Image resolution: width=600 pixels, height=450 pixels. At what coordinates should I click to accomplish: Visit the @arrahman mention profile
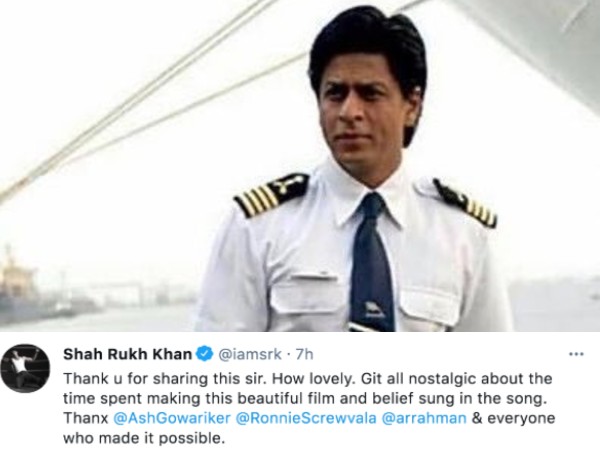click(x=424, y=418)
